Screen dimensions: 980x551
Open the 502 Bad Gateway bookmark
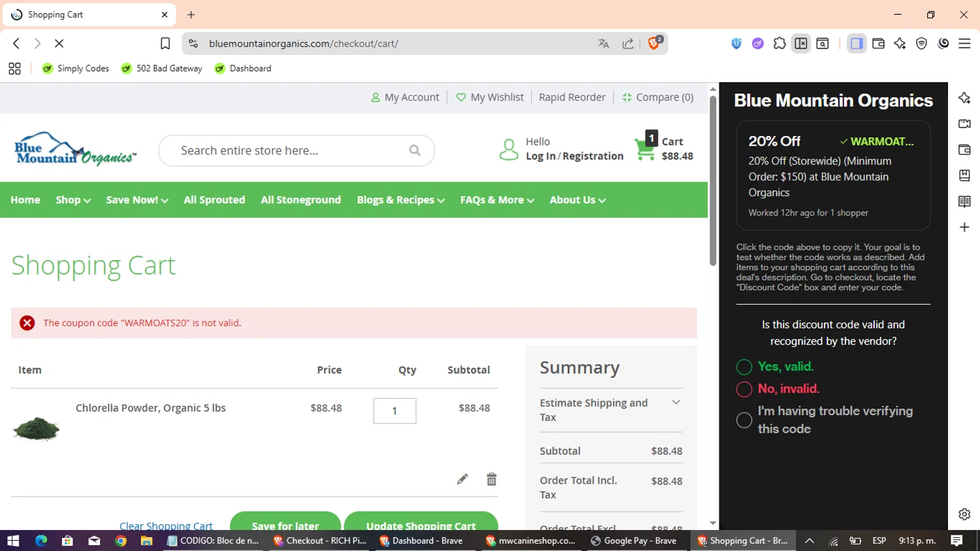[x=162, y=69]
